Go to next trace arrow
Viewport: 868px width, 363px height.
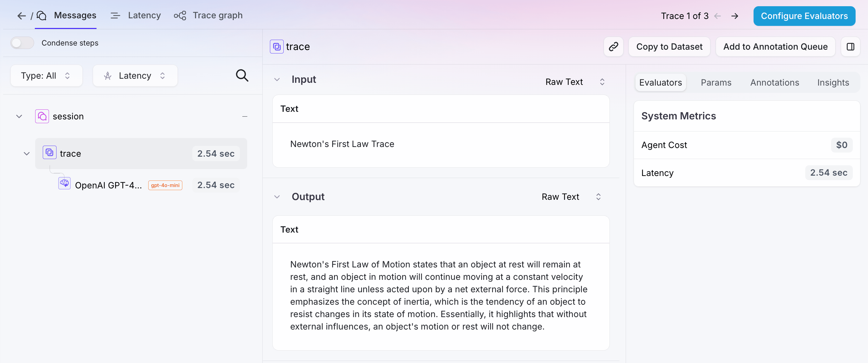[x=735, y=16]
